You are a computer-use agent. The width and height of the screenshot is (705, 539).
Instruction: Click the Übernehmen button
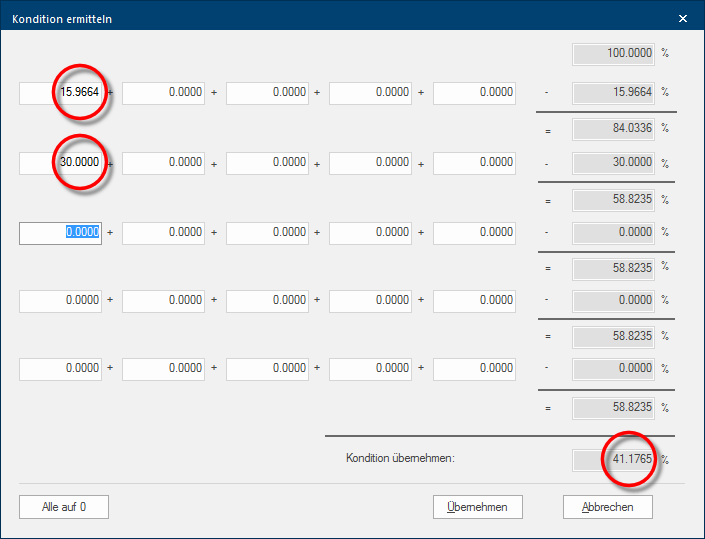point(477,507)
